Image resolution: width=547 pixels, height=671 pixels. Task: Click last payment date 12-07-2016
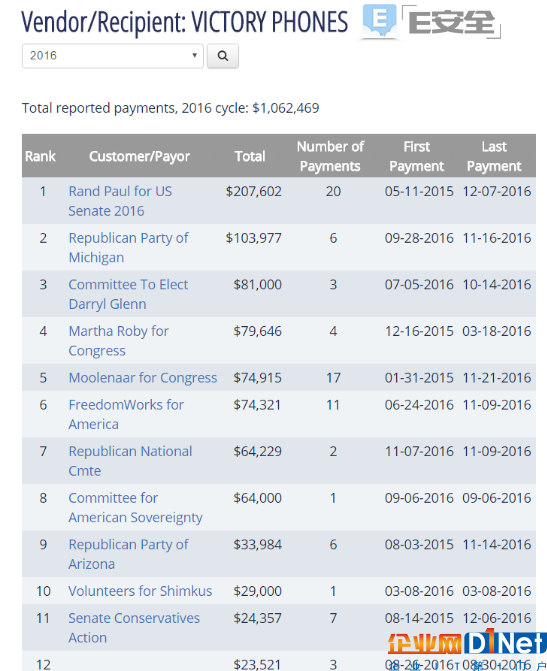pos(497,191)
